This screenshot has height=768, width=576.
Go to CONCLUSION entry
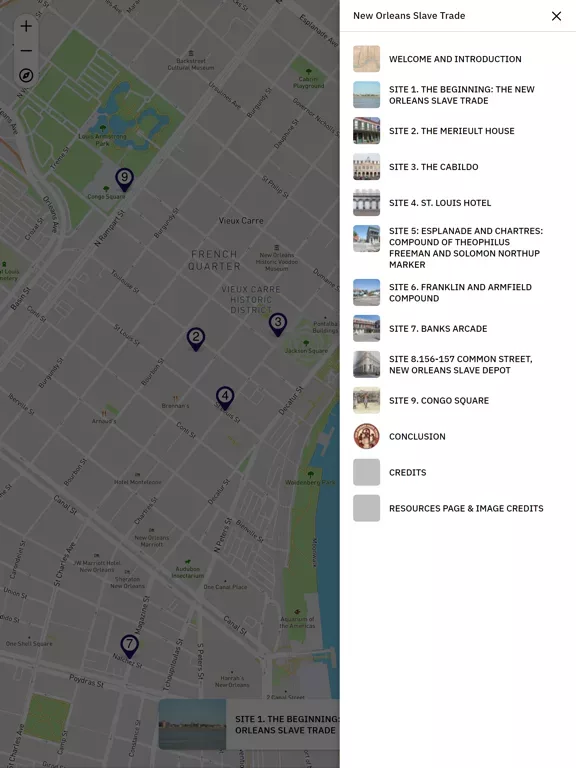point(417,436)
